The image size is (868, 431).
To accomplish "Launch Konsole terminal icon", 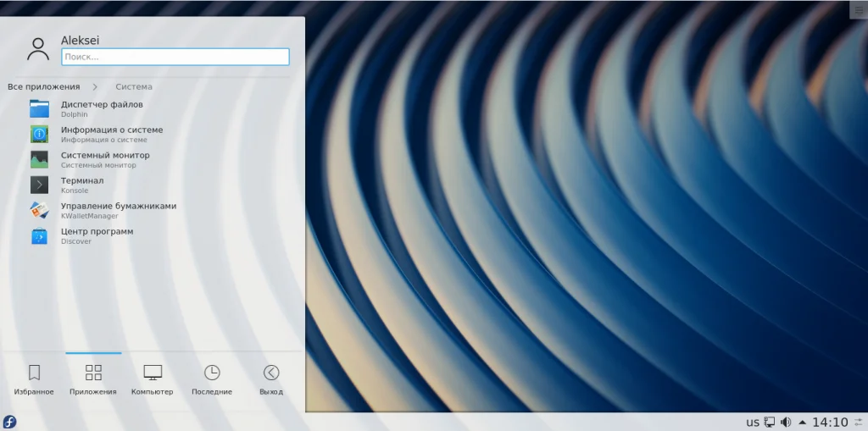I will point(39,185).
